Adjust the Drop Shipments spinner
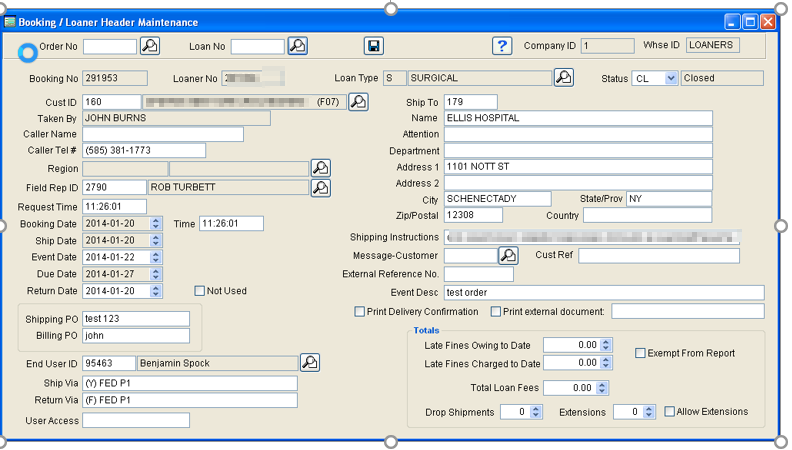Screen dimensions: 792x450 [x=536, y=412]
